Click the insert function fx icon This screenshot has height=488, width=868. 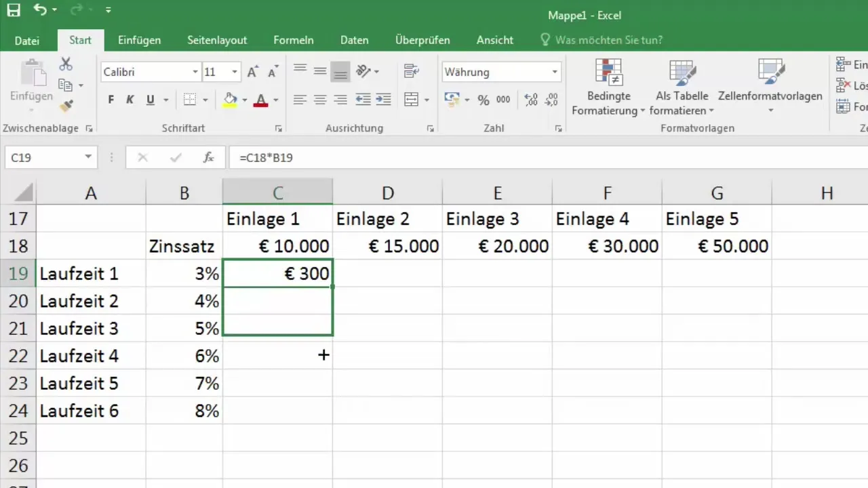click(x=209, y=157)
